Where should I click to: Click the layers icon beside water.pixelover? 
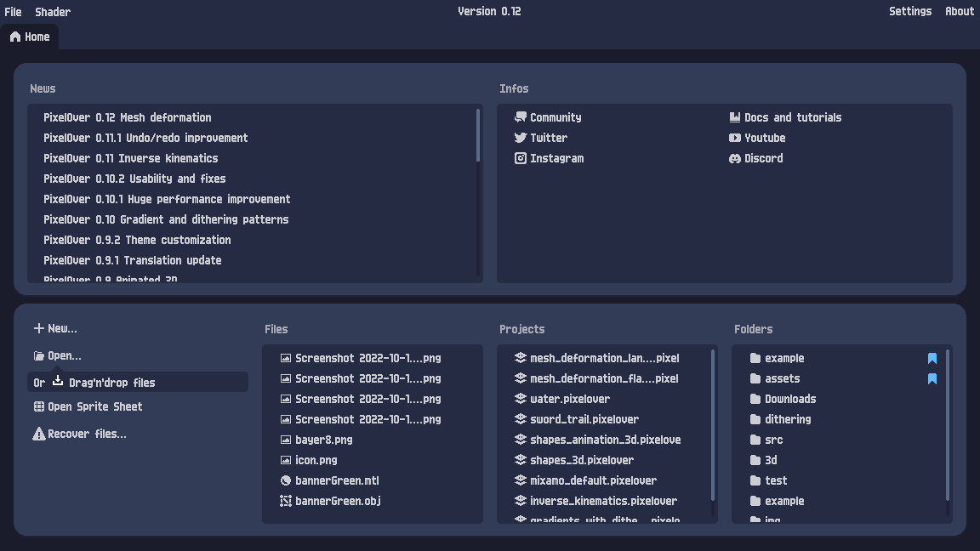tap(520, 399)
